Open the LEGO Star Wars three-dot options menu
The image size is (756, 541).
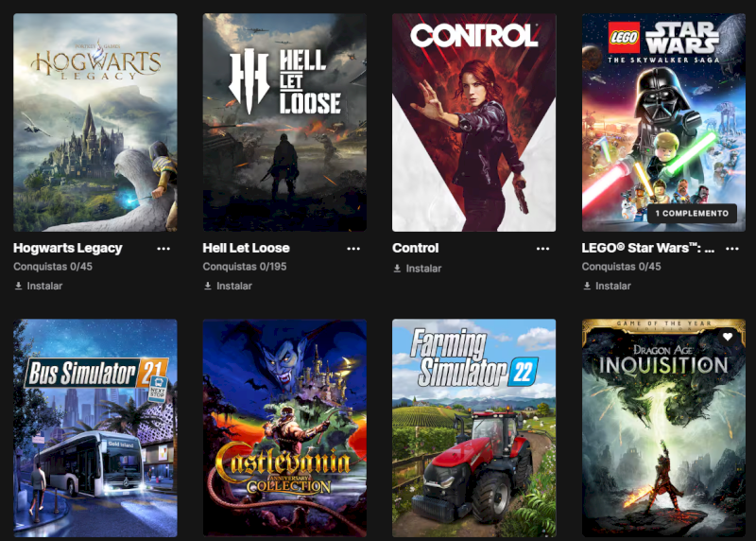[x=732, y=249]
